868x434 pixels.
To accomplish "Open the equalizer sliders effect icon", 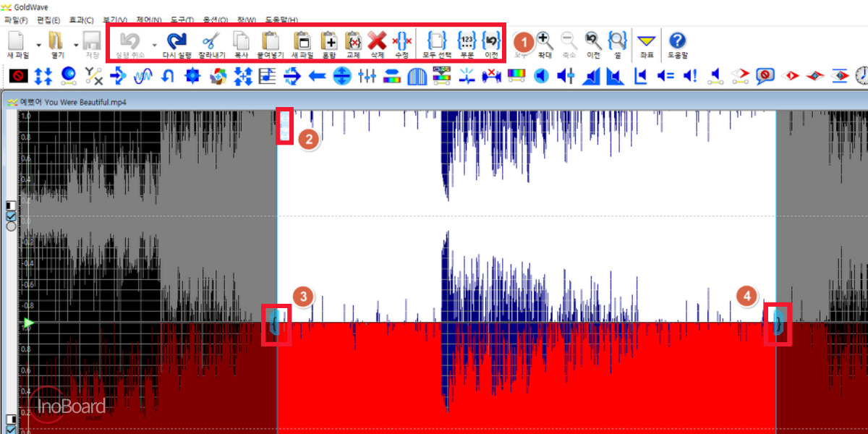I will tap(367, 75).
